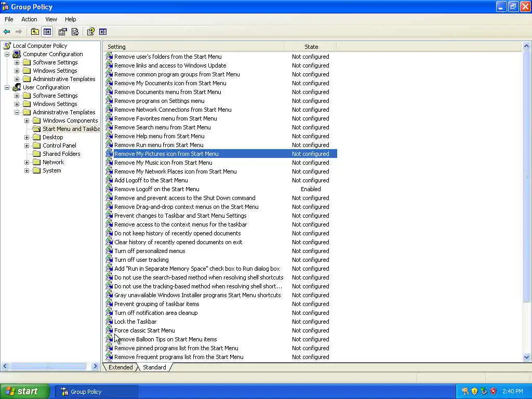Select "Force classic Start Menu" setting

(144, 330)
